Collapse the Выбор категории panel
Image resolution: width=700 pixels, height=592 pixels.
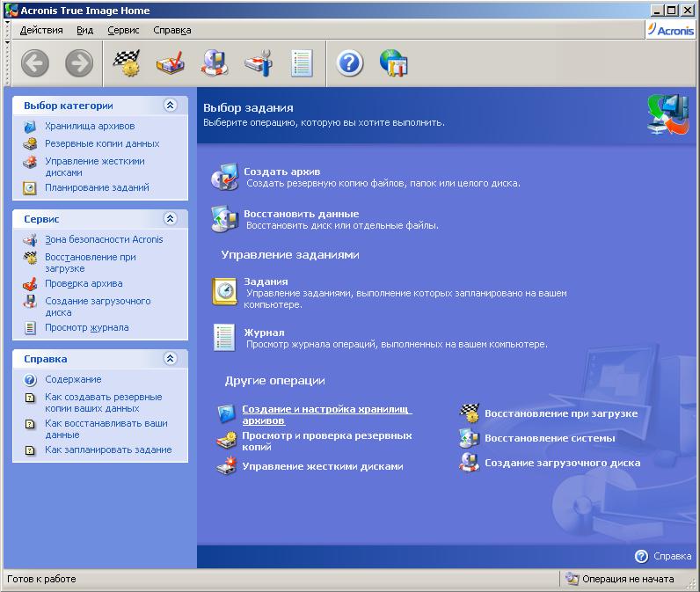[x=170, y=106]
